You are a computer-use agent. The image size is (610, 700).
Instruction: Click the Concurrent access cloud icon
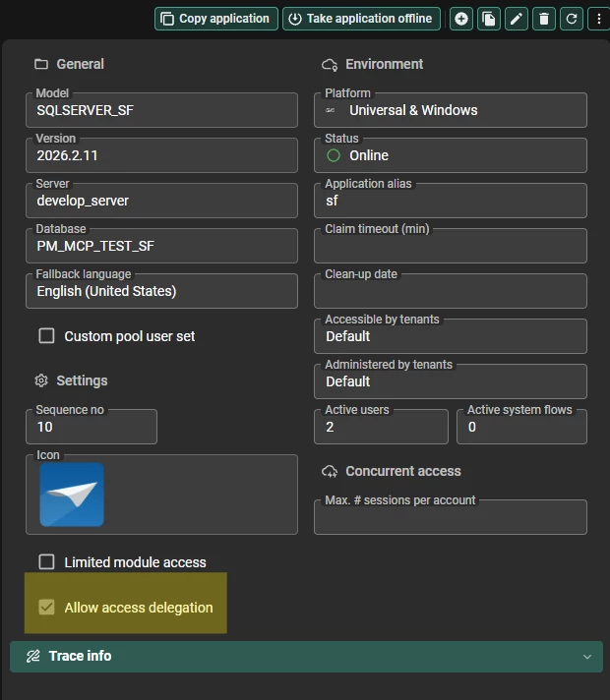[330, 472]
